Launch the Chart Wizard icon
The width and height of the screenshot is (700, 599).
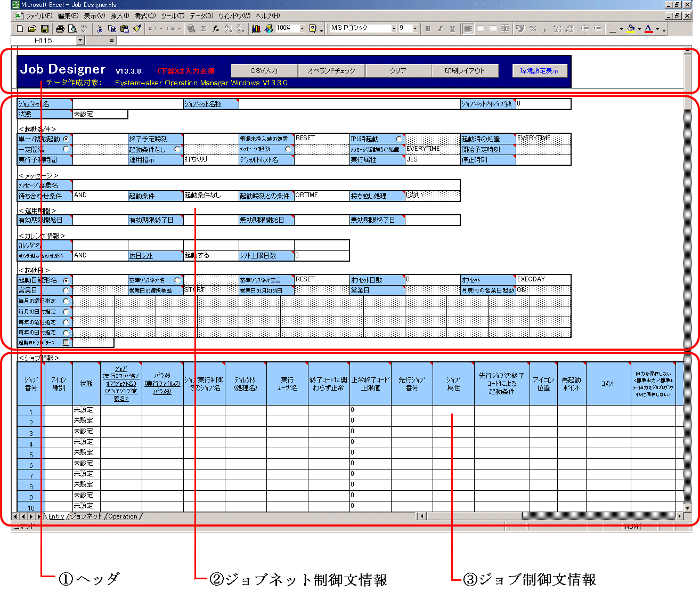click(x=256, y=29)
